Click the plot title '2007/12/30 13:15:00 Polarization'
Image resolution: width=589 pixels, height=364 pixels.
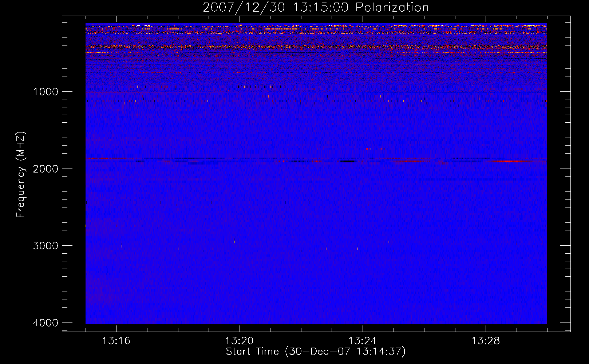point(316,8)
